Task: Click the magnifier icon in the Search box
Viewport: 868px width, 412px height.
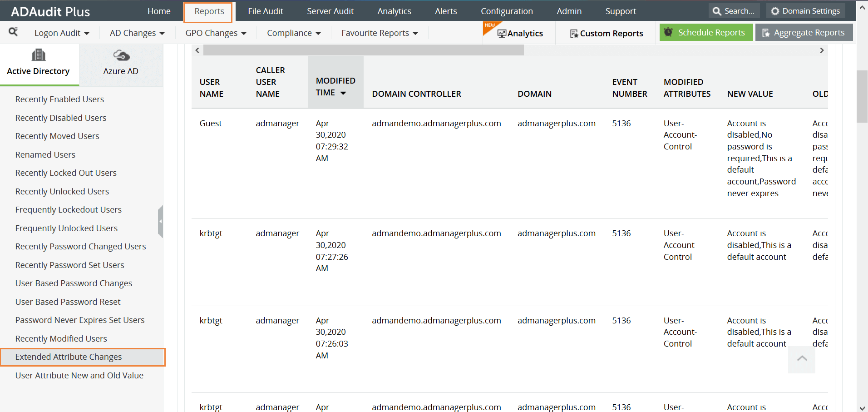Action: [x=717, y=11]
